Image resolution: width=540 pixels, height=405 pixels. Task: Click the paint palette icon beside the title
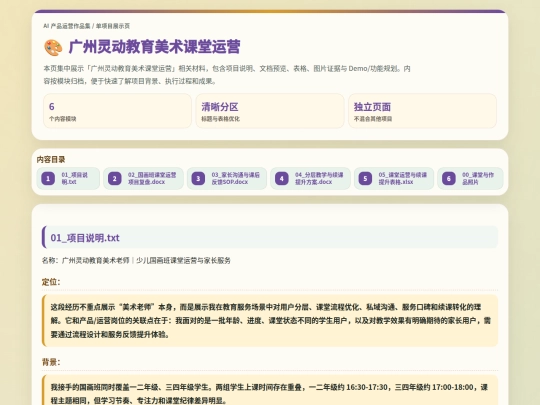pos(53,48)
